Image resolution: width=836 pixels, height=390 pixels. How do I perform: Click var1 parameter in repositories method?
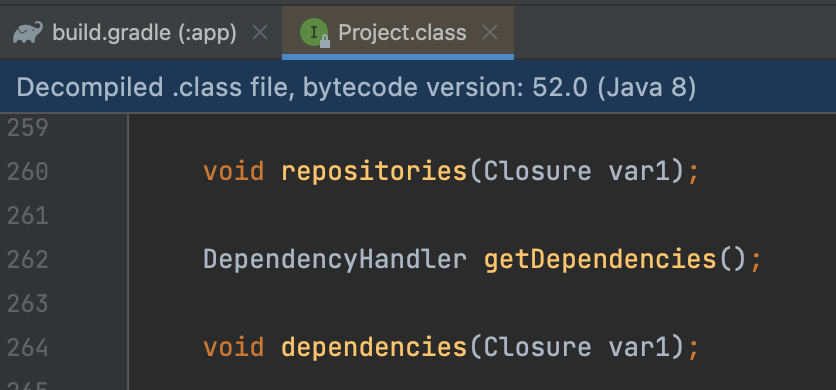point(639,172)
